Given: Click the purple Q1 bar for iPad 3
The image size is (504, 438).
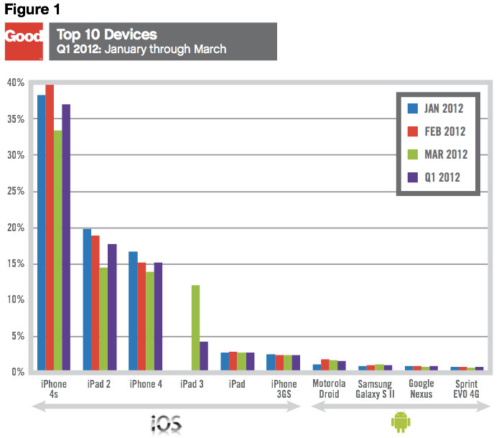Looking at the screenshot, I should point(204,356).
